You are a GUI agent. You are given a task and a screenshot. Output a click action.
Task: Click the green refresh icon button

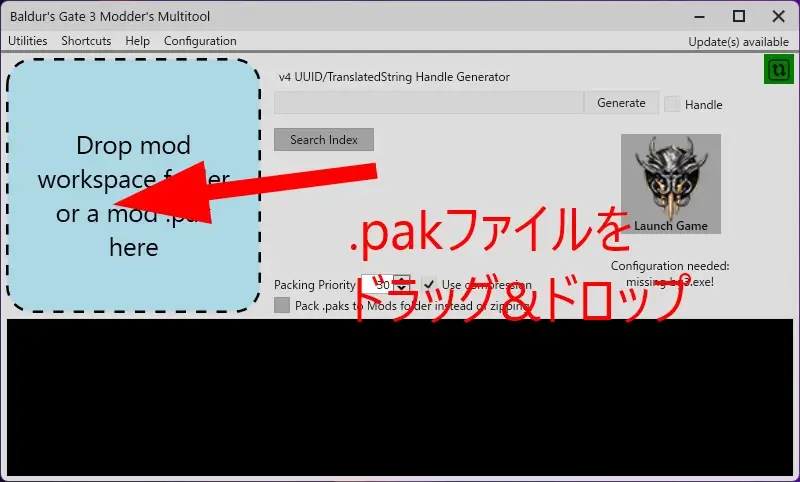click(779, 69)
